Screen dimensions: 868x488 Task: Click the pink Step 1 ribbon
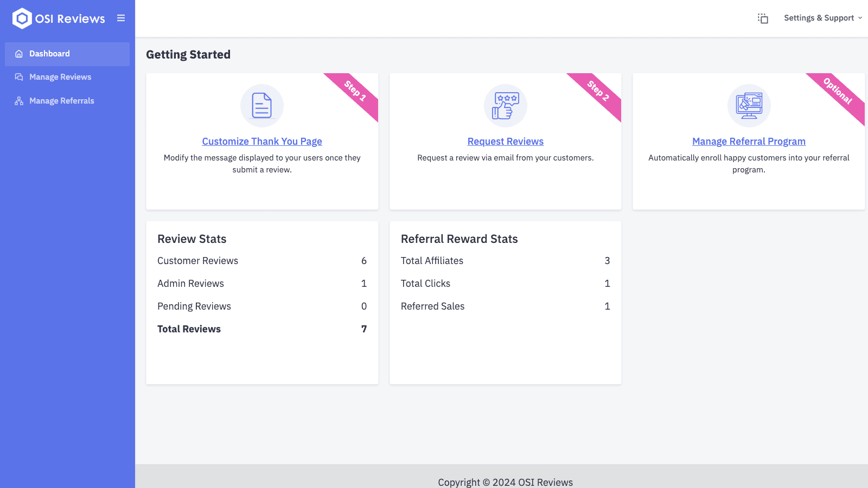point(355,91)
